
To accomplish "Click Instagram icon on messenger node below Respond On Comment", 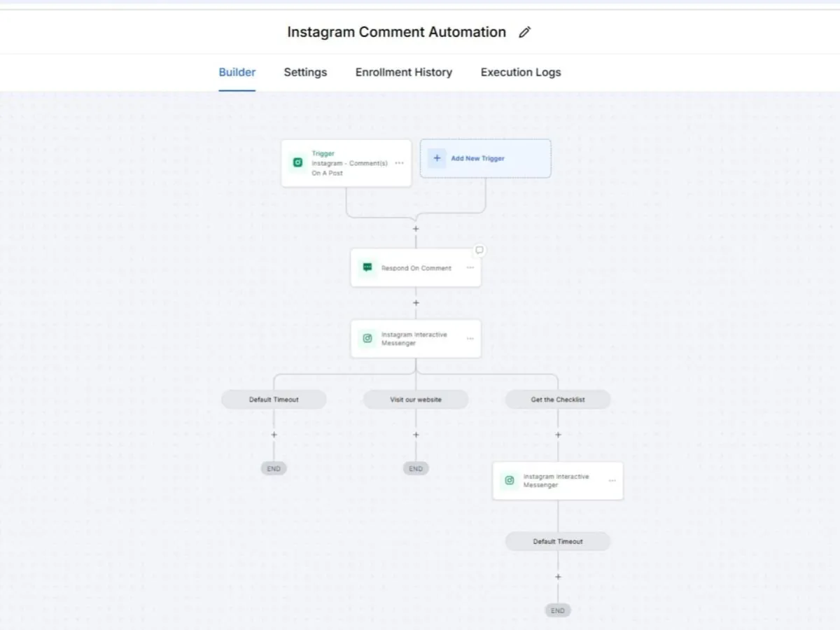I will pyautogui.click(x=367, y=339).
